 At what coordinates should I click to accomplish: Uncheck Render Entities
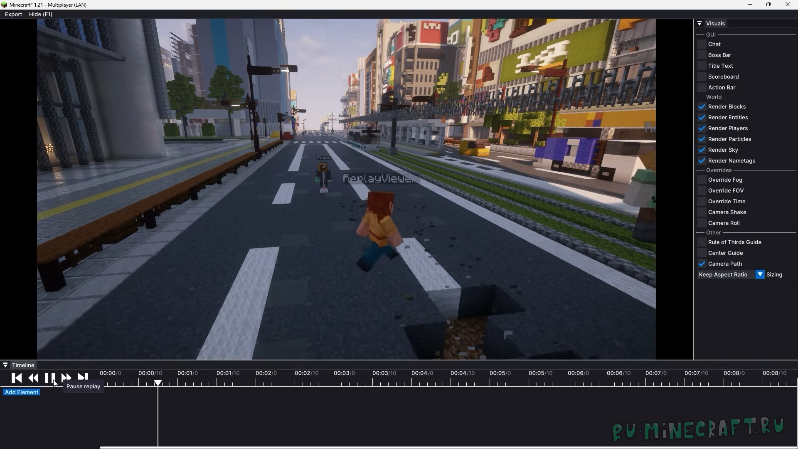pos(702,118)
